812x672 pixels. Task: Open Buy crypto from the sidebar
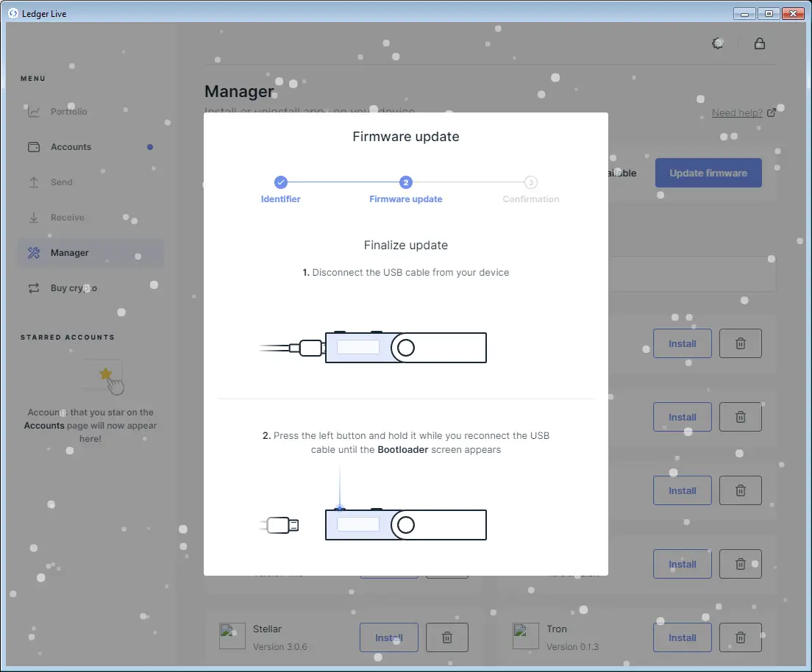click(x=74, y=288)
